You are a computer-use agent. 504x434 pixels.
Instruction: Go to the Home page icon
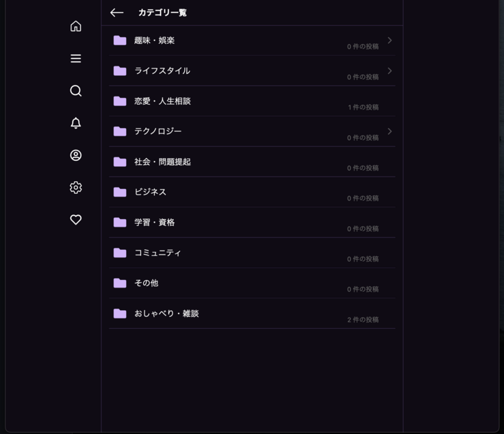76,26
